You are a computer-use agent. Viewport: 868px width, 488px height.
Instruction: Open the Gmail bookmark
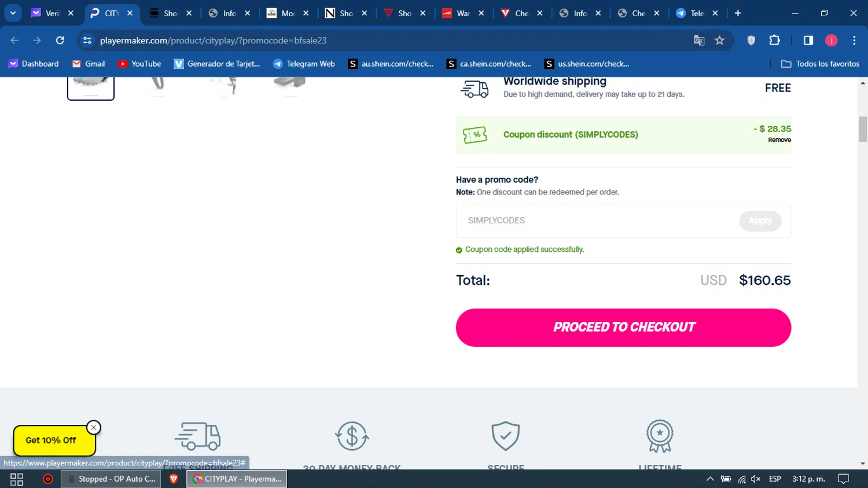pos(89,64)
